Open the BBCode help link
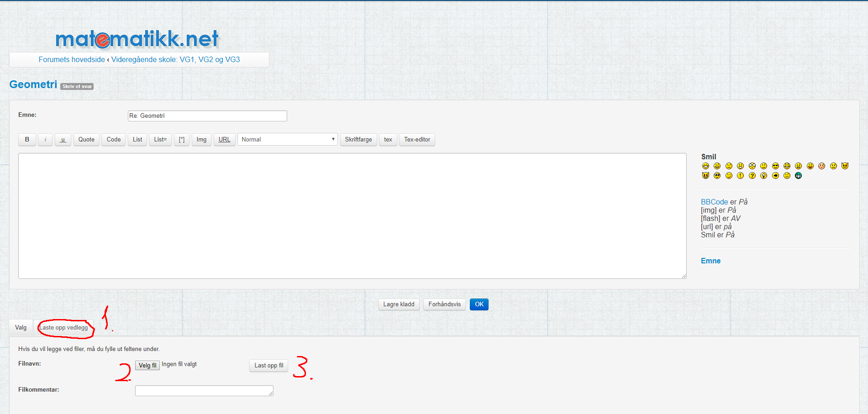The width and height of the screenshot is (868, 414). 714,202
